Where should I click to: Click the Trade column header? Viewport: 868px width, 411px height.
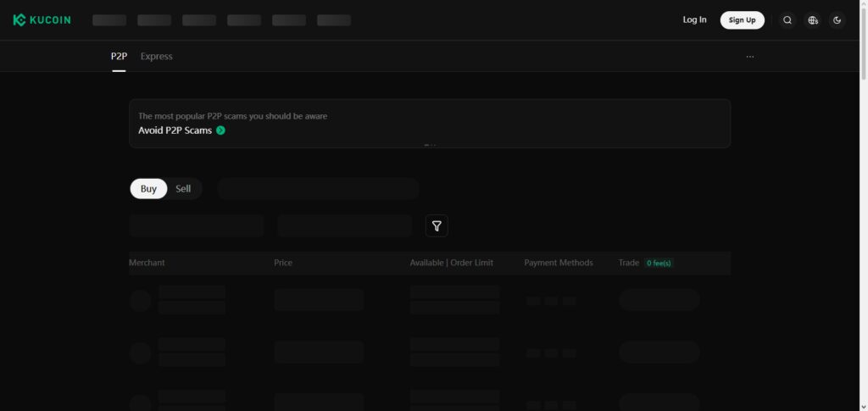click(628, 263)
